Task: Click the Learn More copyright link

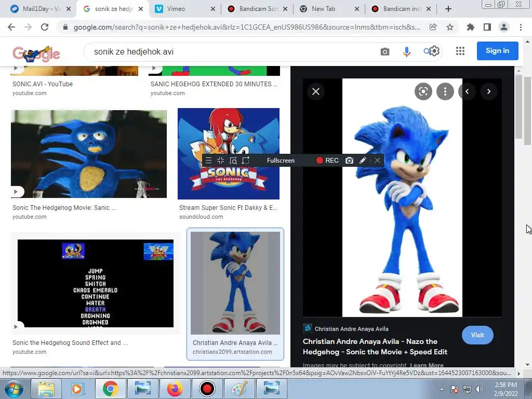Action: pos(427,365)
